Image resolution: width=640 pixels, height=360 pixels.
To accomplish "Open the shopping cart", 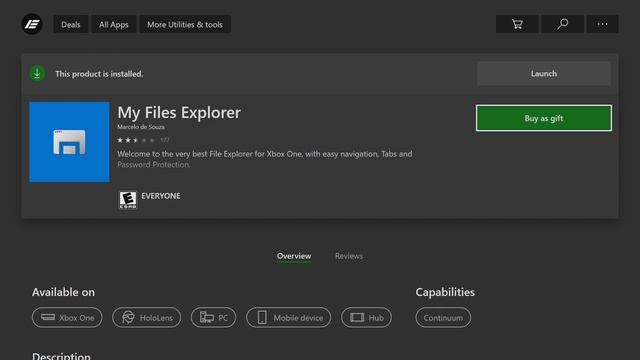I will click(517, 24).
